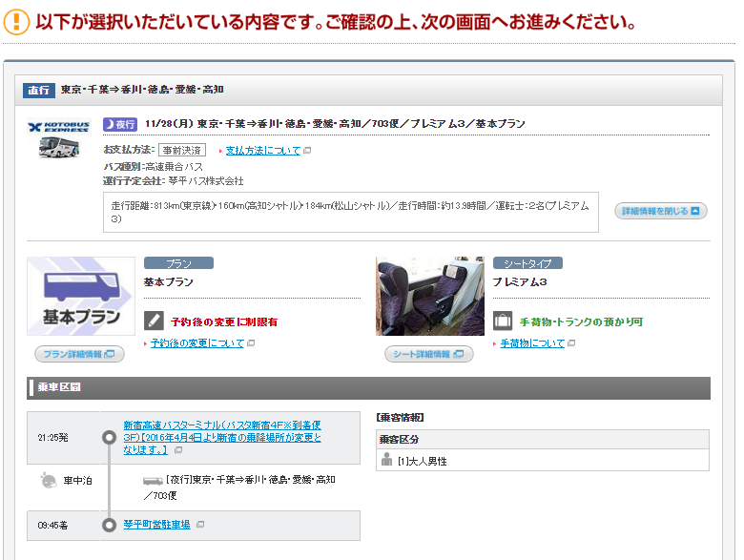Click the 基本プラン plan thumbnail image
This screenshot has height=560, width=744.
(x=80, y=296)
